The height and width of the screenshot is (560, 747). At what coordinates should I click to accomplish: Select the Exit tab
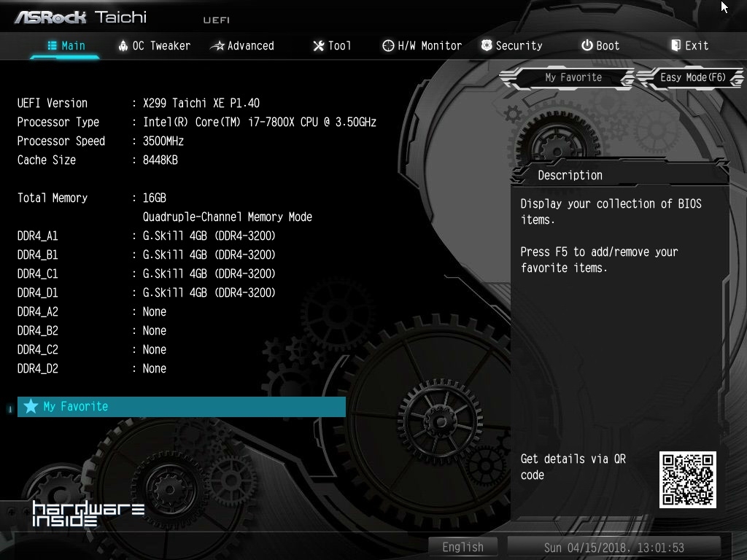point(690,46)
